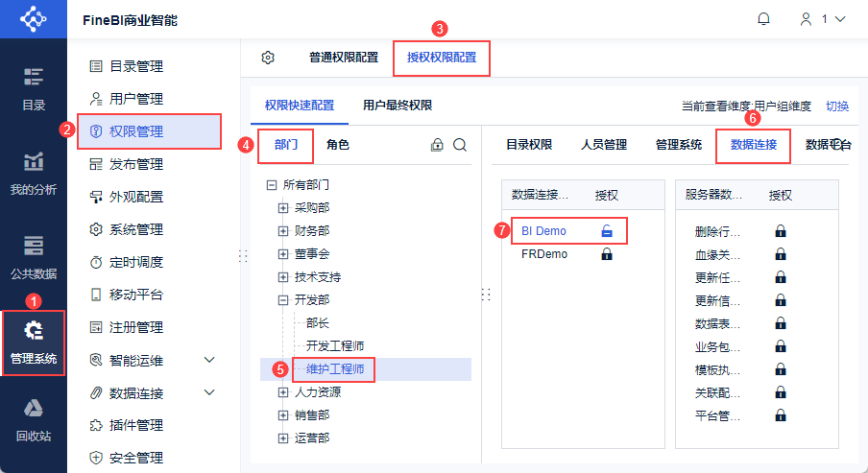
Task: Switch to the 普通权限配置 tab
Action: tap(343, 58)
